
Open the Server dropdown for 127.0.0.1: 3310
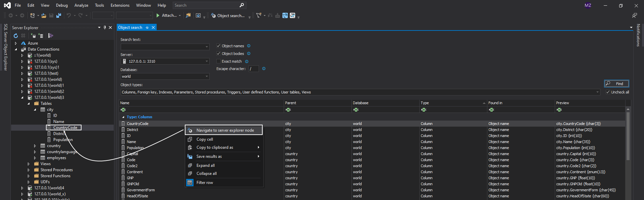(165, 61)
